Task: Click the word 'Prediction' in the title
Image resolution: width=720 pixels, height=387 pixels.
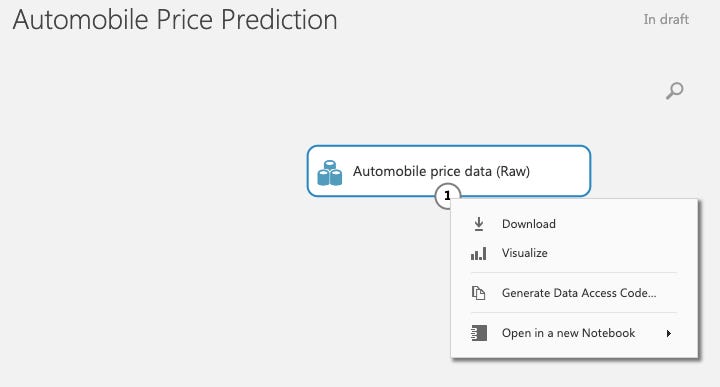Action: 279,20
